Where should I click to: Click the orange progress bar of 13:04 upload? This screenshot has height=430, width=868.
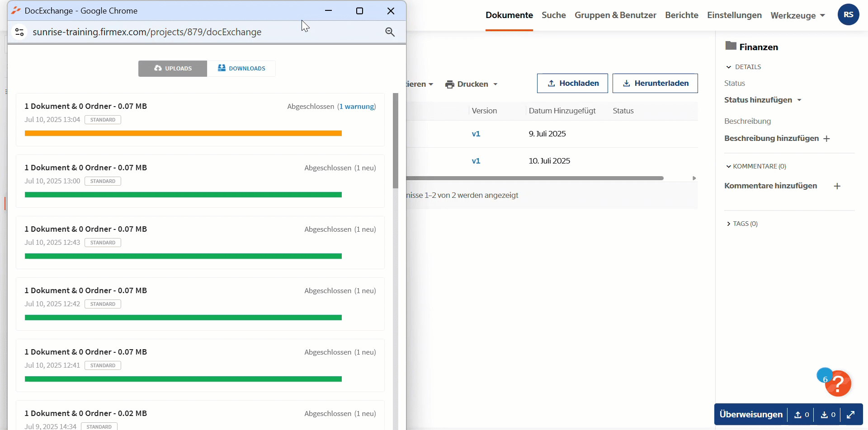[183, 133]
